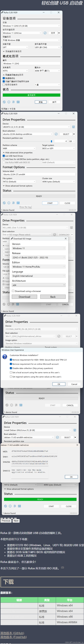Click the arrow next to the 选择 button

point(59,33)
